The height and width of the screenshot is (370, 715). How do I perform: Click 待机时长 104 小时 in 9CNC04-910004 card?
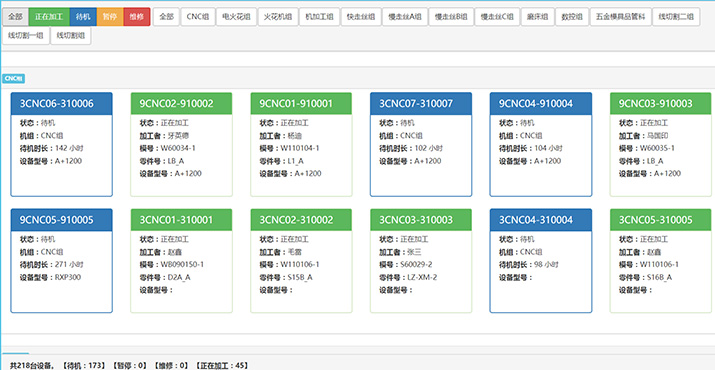pos(531,148)
